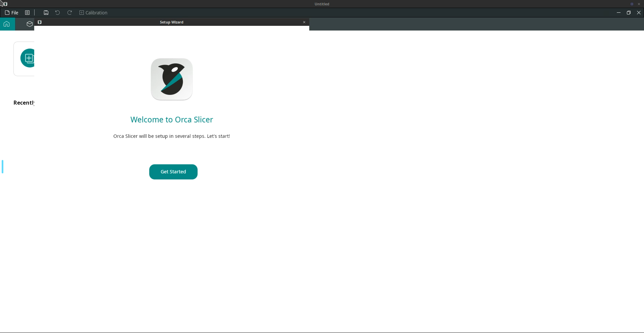Image resolution: width=644 pixels, height=333 pixels.
Task: Click the small maximize square in the Untitled title bar
Action: (x=632, y=4)
